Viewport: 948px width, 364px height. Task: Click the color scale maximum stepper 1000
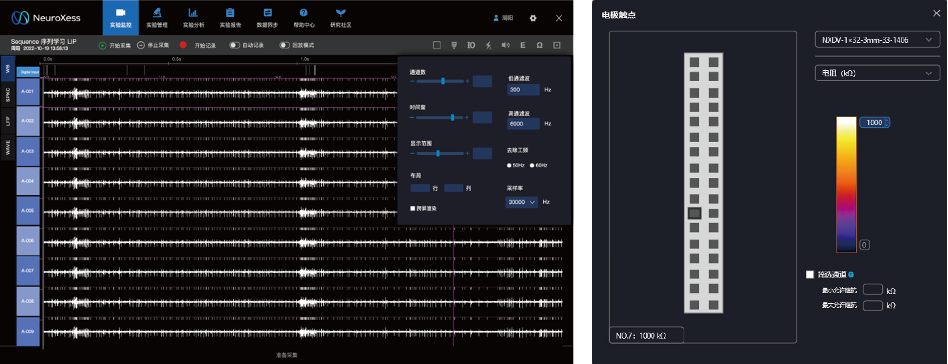coord(874,122)
